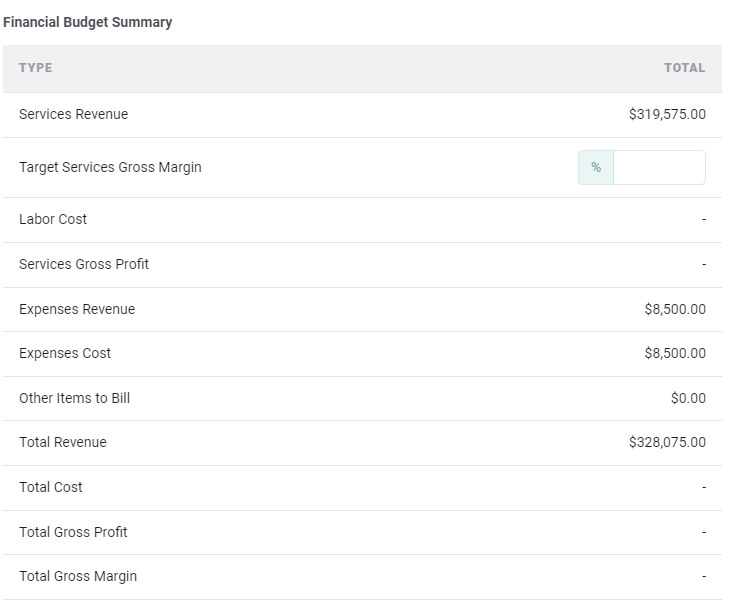The image size is (744, 608).
Task: Click the Expenses Cost $8,500.00 value
Action: click(x=675, y=353)
